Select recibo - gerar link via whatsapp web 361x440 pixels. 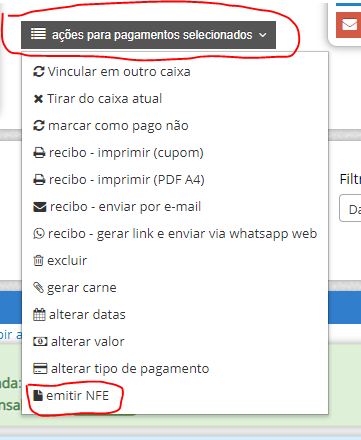[x=175, y=234]
